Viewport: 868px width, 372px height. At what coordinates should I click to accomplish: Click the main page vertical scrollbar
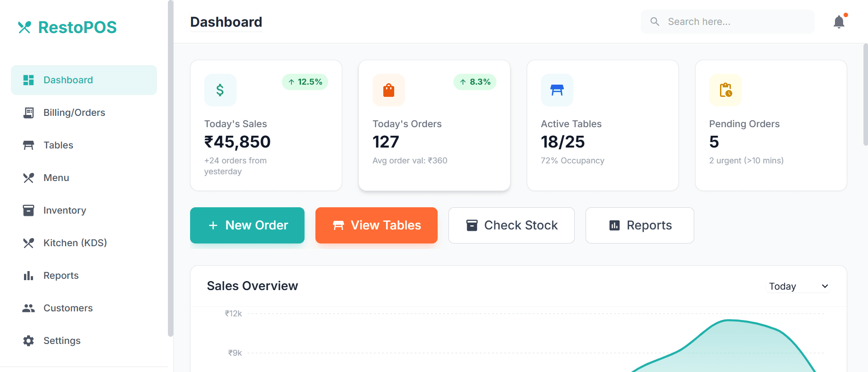coord(865,95)
